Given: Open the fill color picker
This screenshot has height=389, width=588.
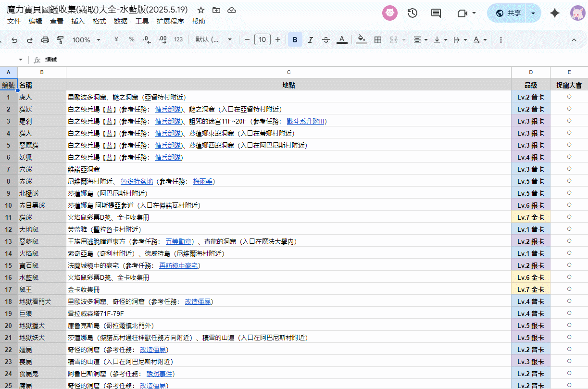Looking at the screenshot, I should pyautogui.click(x=362, y=40).
